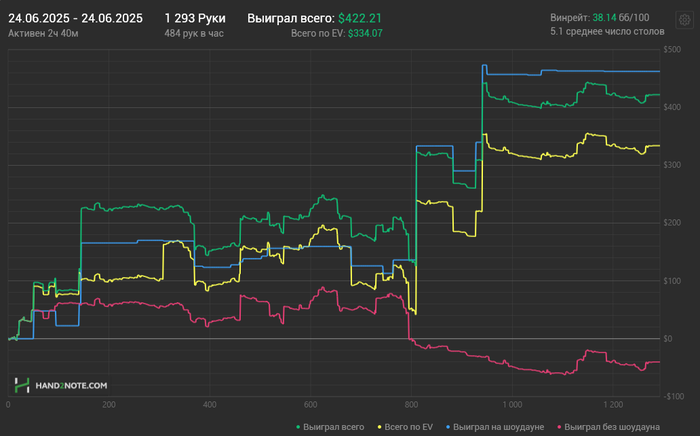Click the date range 24.06.2025 - 24.06.2025
Screen dimensions: 700x436
(75, 18)
